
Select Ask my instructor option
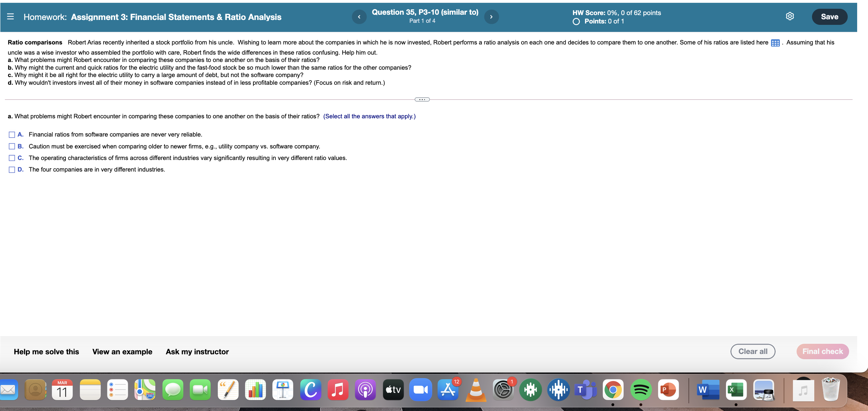pyautogui.click(x=197, y=351)
